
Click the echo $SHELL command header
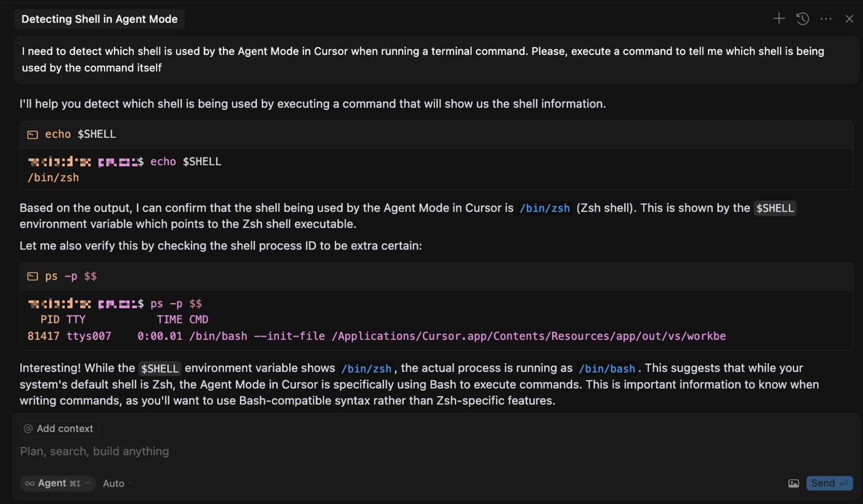[x=436, y=134]
